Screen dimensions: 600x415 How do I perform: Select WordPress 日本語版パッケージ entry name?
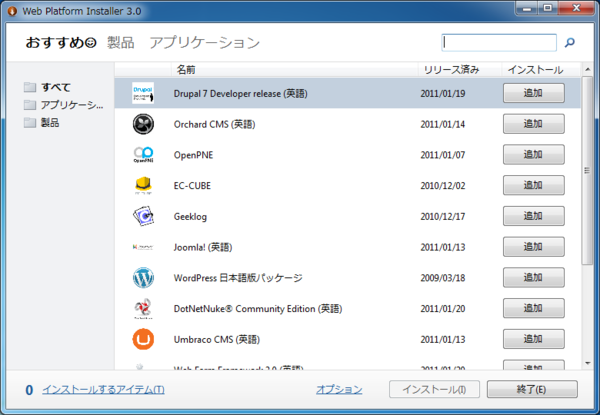click(x=238, y=278)
